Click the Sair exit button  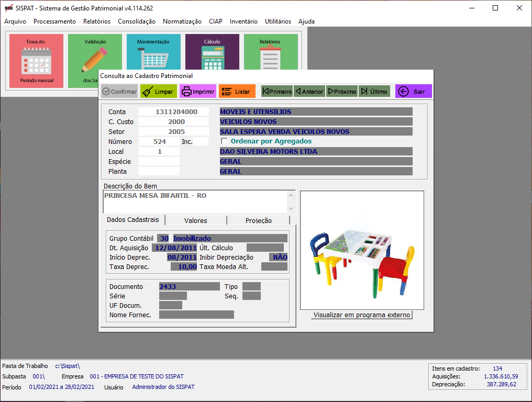pos(413,92)
